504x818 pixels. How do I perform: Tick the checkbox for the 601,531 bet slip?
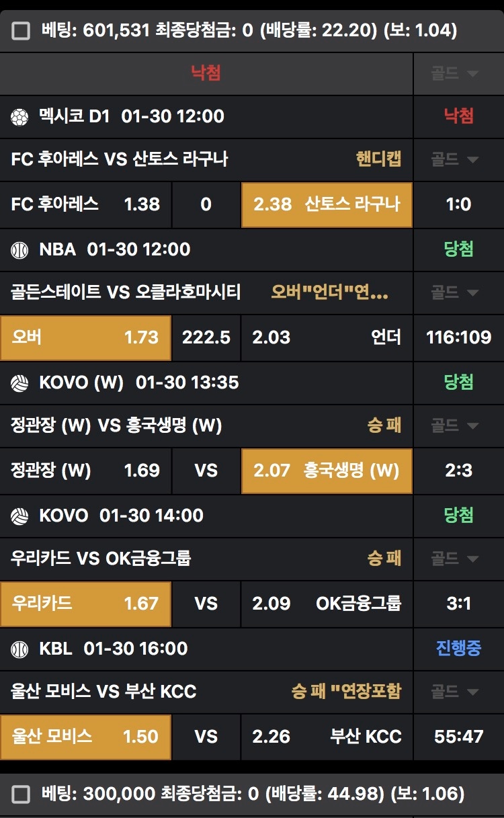coord(21,30)
